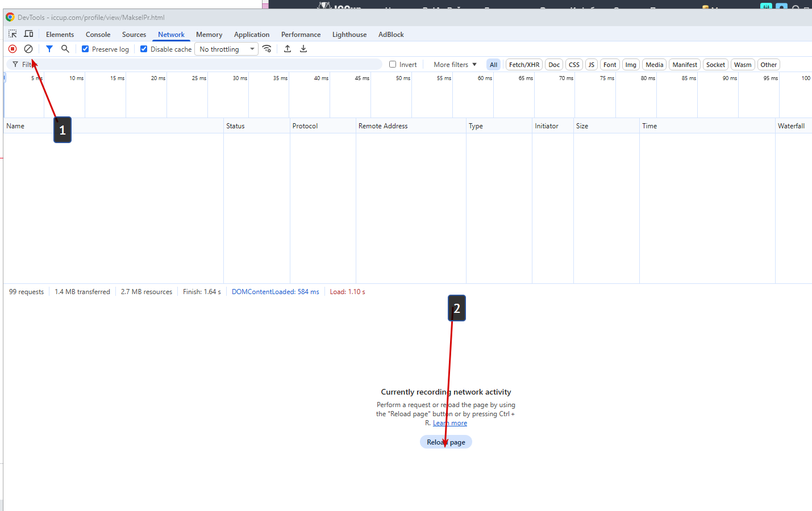Filter requests by Other type

pyautogui.click(x=769, y=64)
